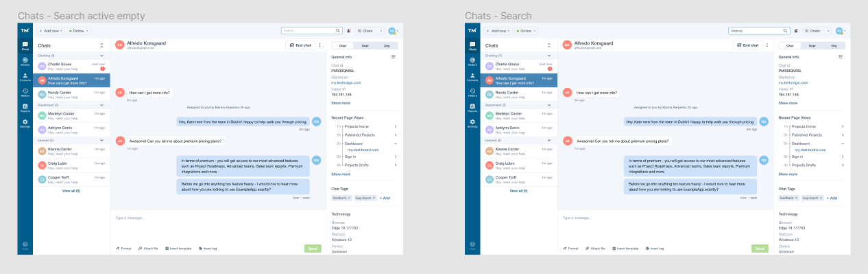Click + Add tag link in left frame

coord(385,198)
